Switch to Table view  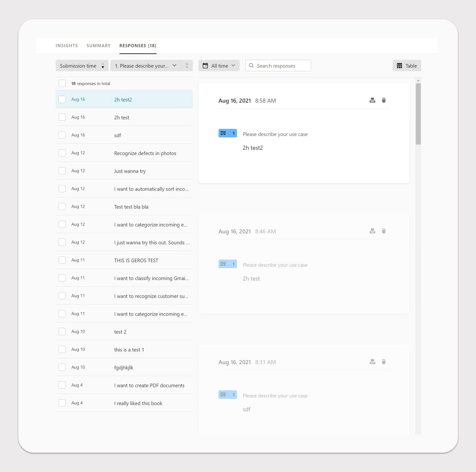pos(407,65)
